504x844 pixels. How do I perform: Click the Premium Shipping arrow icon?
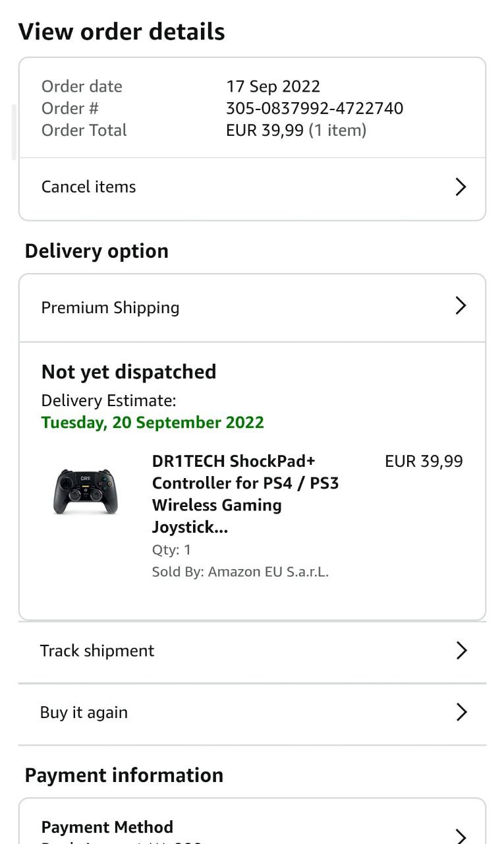pyautogui.click(x=461, y=306)
